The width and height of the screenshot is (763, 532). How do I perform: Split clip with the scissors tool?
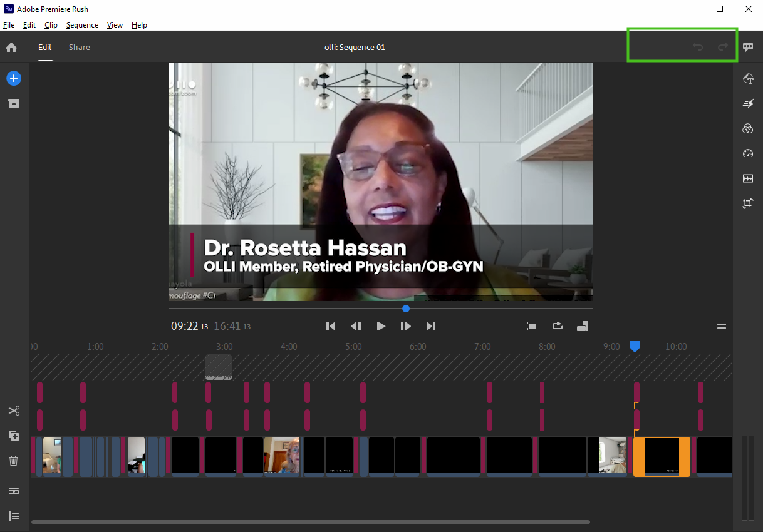coord(14,411)
